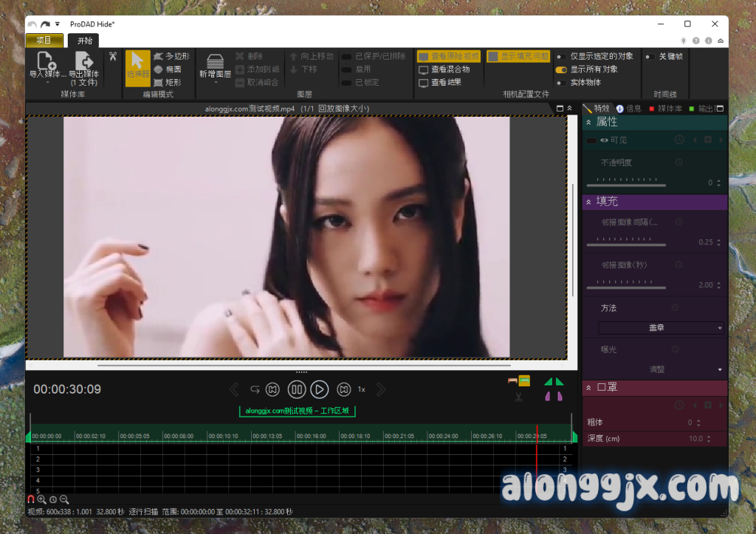756x534 pixels.
Task: Click the 导出媒体 export media icon
Action: [x=84, y=61]
